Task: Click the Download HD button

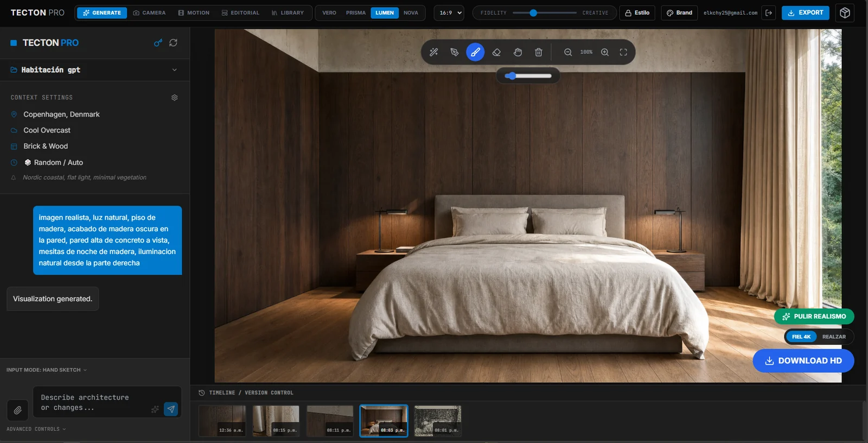Action: [x=803, y=360]
